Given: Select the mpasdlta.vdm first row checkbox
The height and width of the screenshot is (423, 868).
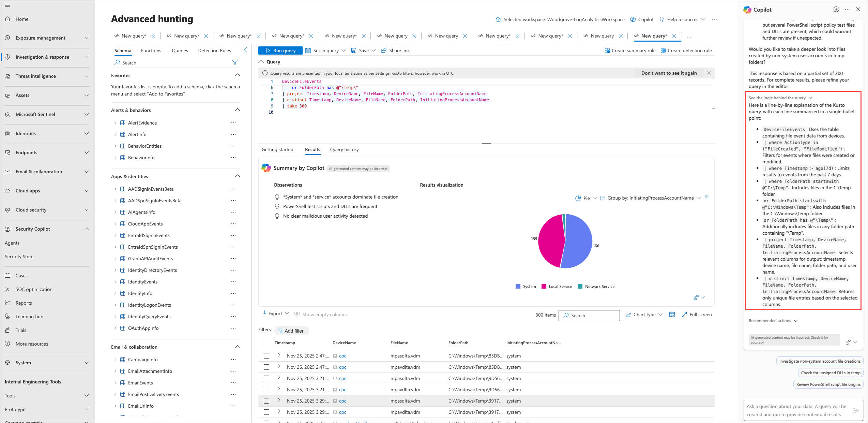Looking at the screenshot, I should tap(267, 356).
